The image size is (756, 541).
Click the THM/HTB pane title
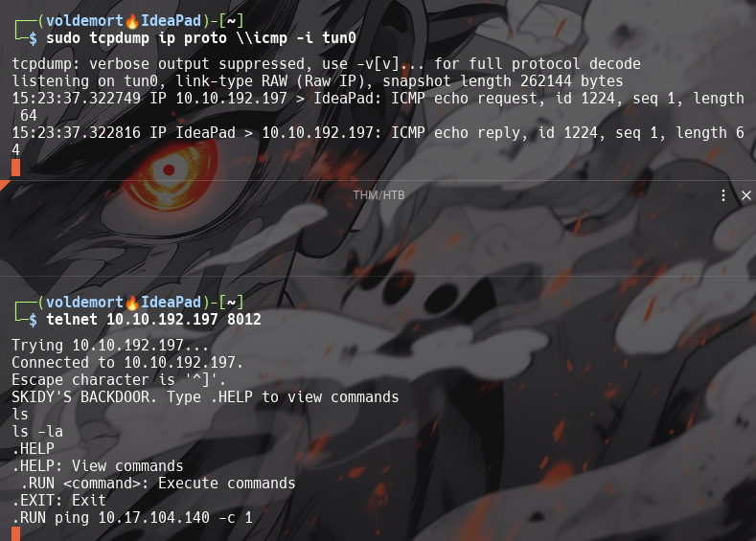tap(378, 195)
